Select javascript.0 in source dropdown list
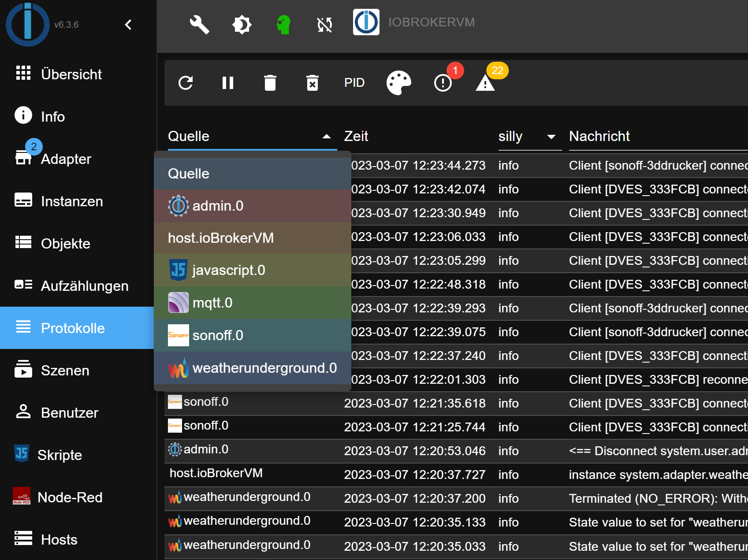Screen dimensions: 748x560 pyautogui.click(x=252, y=270)
